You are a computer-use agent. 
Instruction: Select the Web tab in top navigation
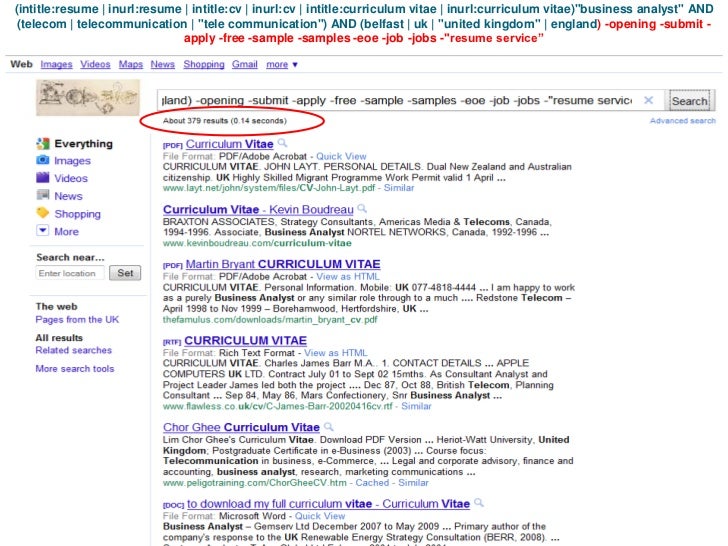pyautogui.click(x=21, y=64)
